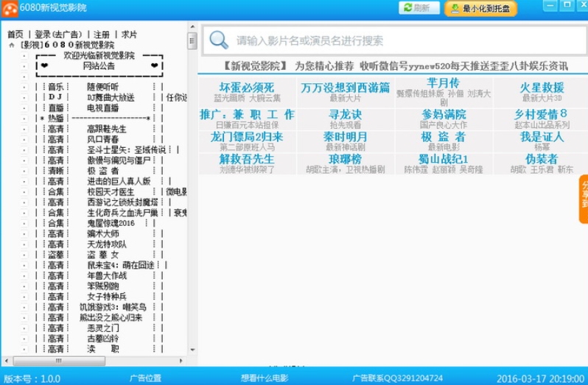The height and width of the screenshot is (385, 588).
Task: Open 年兽大作战 row
Action: 107,275
